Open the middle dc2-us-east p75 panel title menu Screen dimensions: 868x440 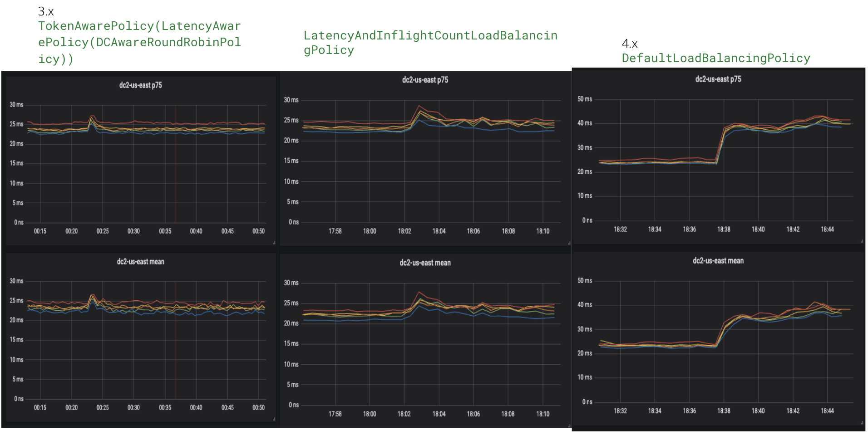click(x=424, y=79)
